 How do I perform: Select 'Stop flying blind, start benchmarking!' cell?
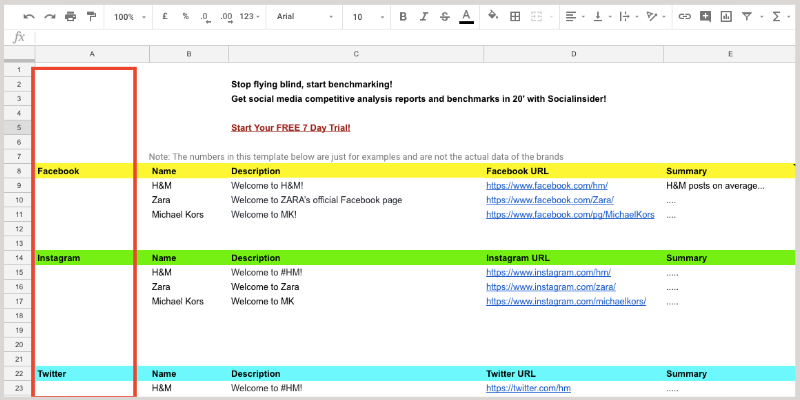356,84
